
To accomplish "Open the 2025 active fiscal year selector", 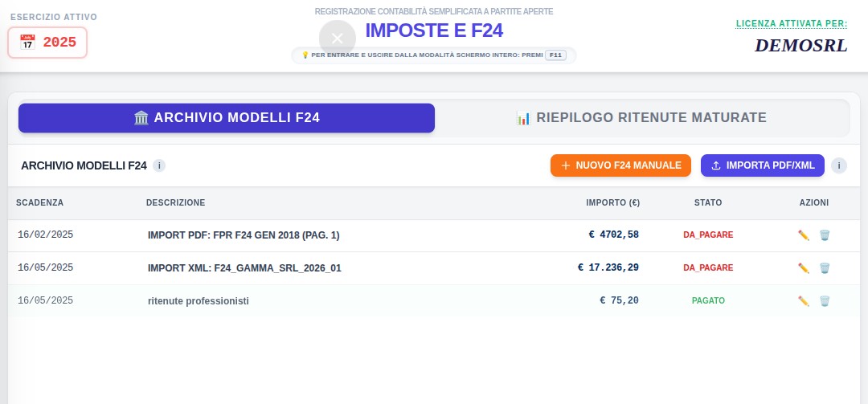I will click(47, 43).
